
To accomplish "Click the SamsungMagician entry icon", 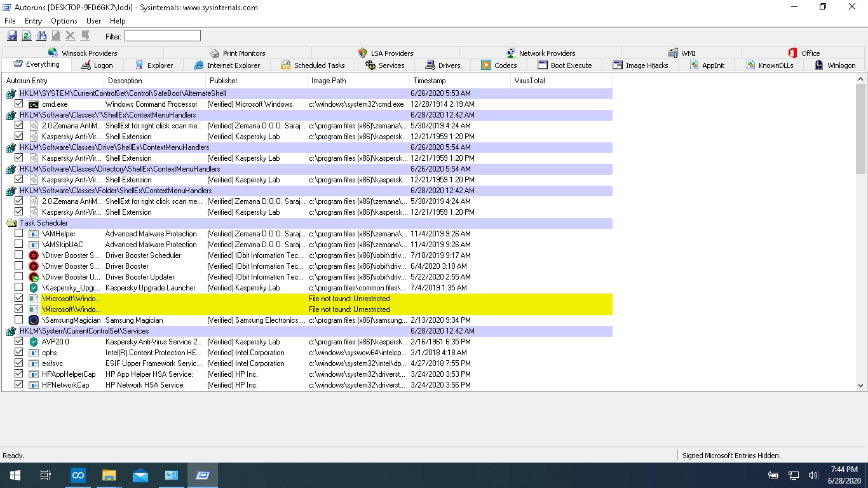I will (x=34, y=320).
